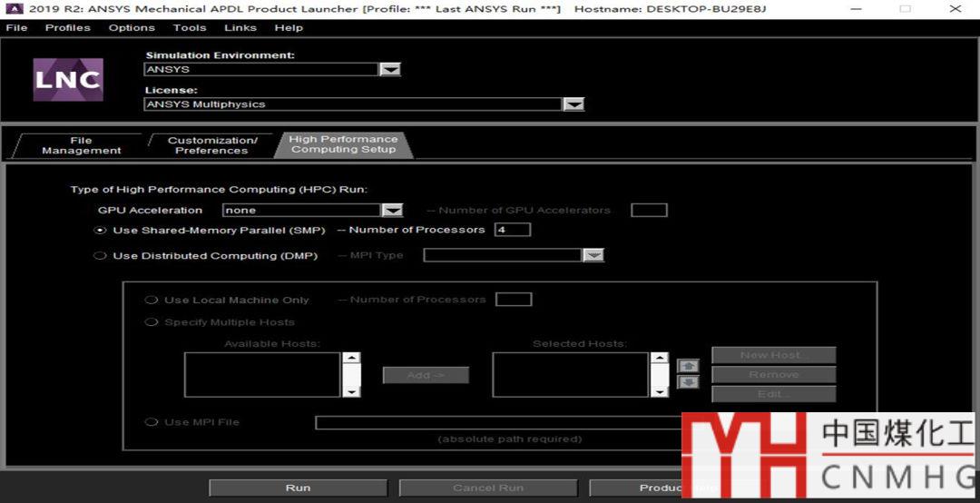Image resolution: width=980 pixels, height=503 pixels.
Task: Select Use Local Machine Only radio
Action: click(x=151, y=300)
